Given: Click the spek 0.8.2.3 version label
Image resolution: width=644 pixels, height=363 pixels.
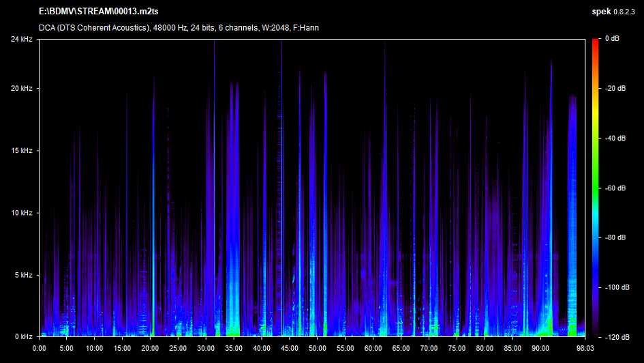Looking at the screenshot, I should pyautogui.click(x=615, y=12).
